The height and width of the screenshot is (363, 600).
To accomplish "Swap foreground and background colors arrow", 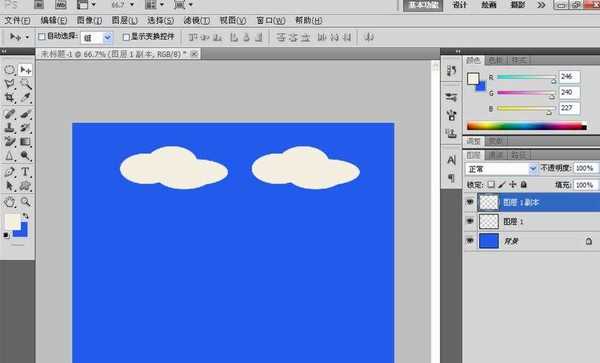I will [25, 216].
